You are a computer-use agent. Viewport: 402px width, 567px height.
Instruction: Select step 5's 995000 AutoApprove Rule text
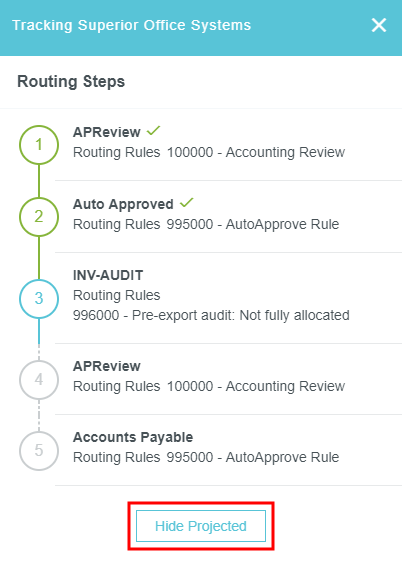pos(253,457)
